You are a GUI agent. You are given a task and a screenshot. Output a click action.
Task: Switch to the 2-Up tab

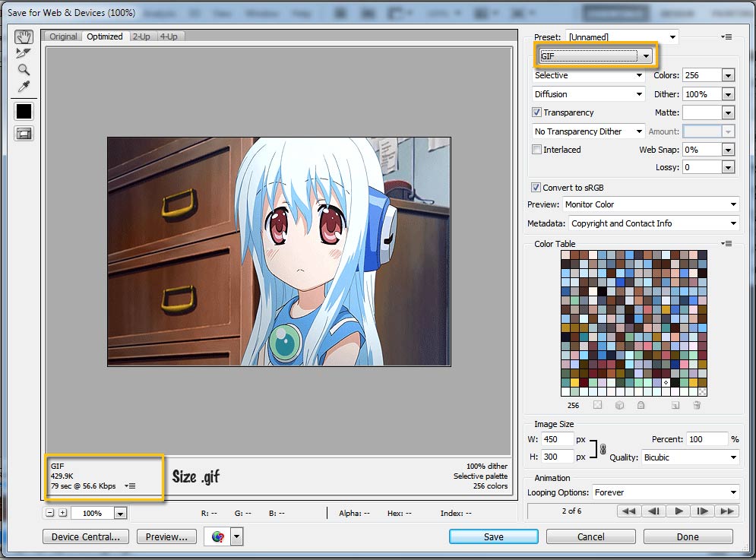[x=141, y=36]
